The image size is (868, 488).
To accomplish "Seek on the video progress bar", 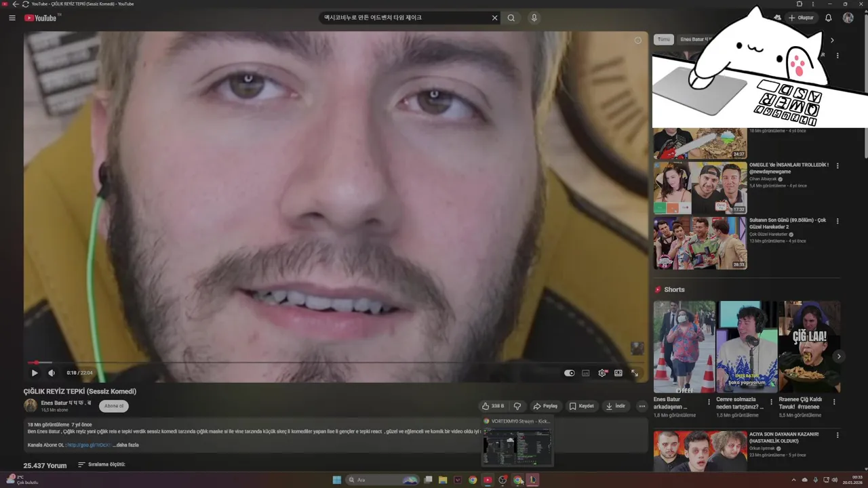I will [x=336, y=363].
